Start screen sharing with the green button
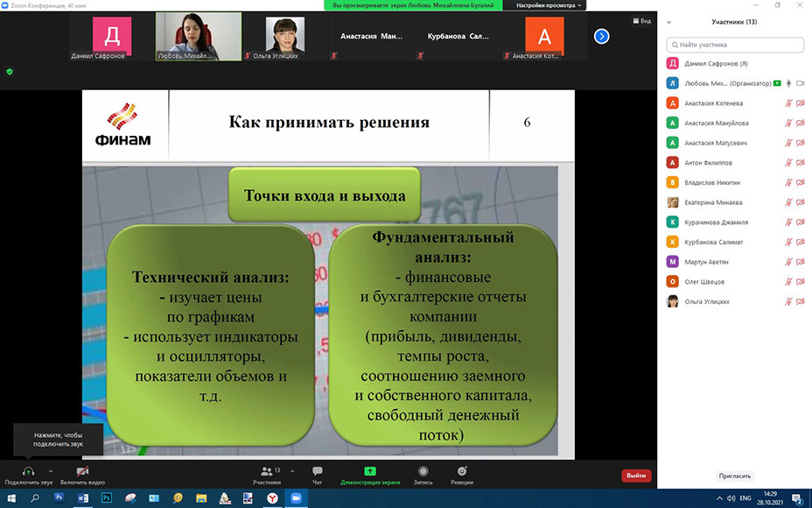The width and height of the screenshot is (812, 508). coord(369,471)
